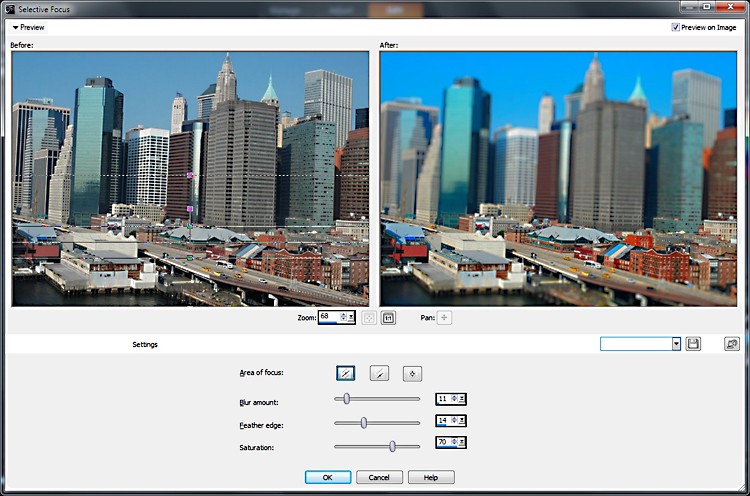Open the Settings presets dropdown
The width and height of the screenshot is (750, 496).
676,344
